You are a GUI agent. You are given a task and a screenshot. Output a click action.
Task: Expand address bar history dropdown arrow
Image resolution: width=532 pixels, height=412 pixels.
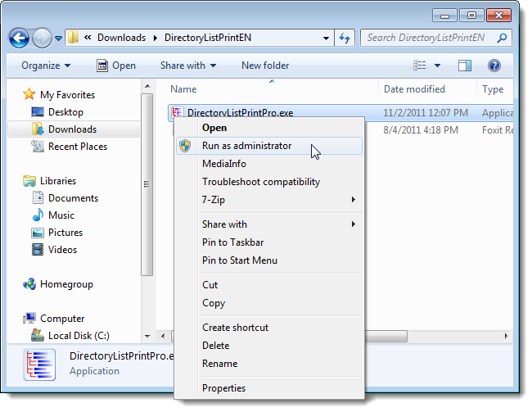(x=326, y=38)
